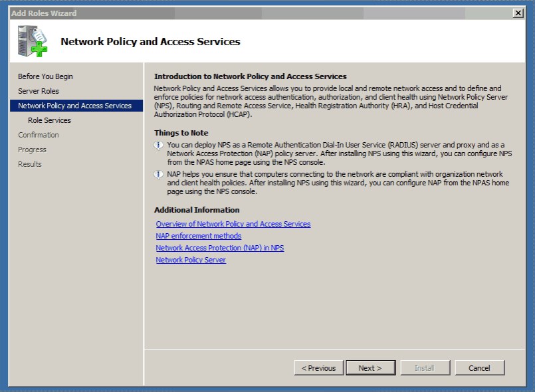Cancel the Add Roles Wizard
The height and width of the screenshot is (392, 535).
(x=480, y=368)
